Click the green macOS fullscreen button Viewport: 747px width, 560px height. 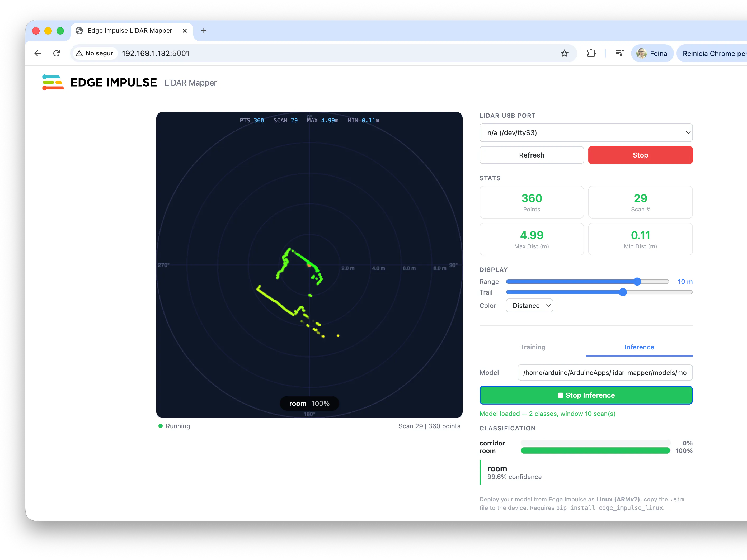[60, 31]
